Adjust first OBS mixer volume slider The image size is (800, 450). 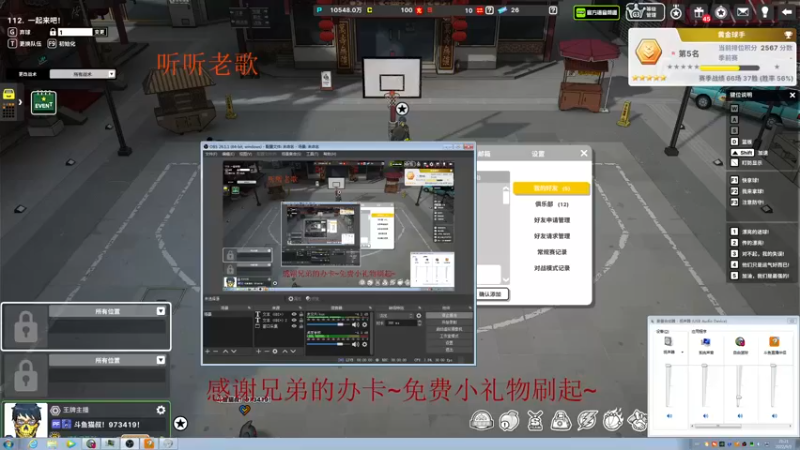point(328,324)
